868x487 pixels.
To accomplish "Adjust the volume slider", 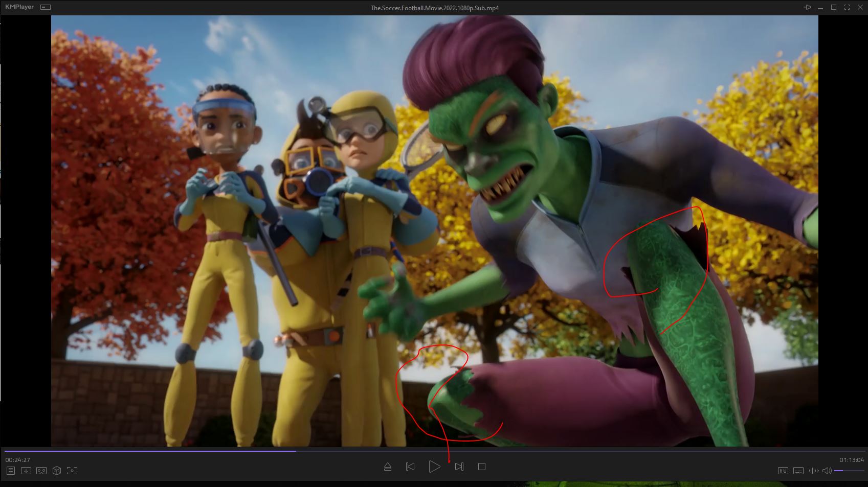I will [849, 471].
